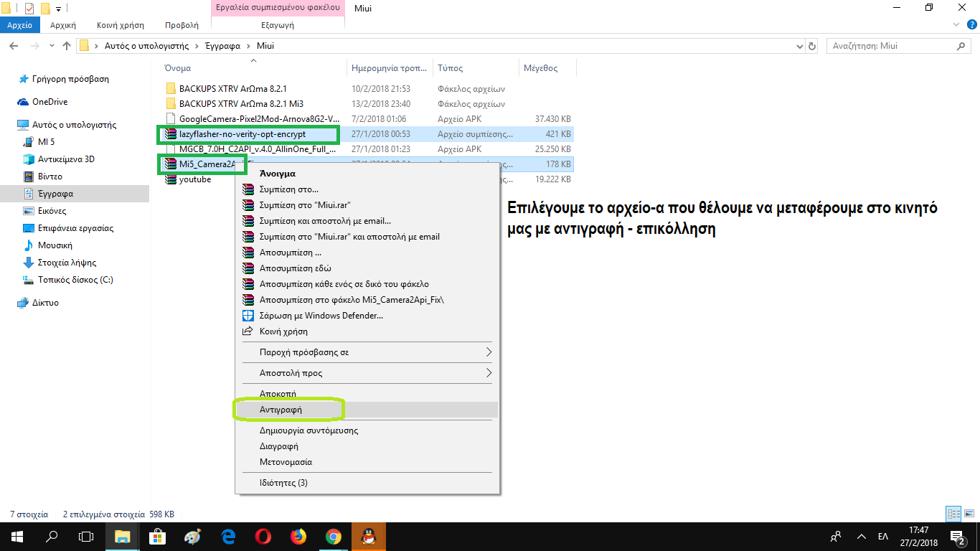Open address bar history dropdown
The height and width of the screenshot is (551, 980).
click(x=800, y=46)
